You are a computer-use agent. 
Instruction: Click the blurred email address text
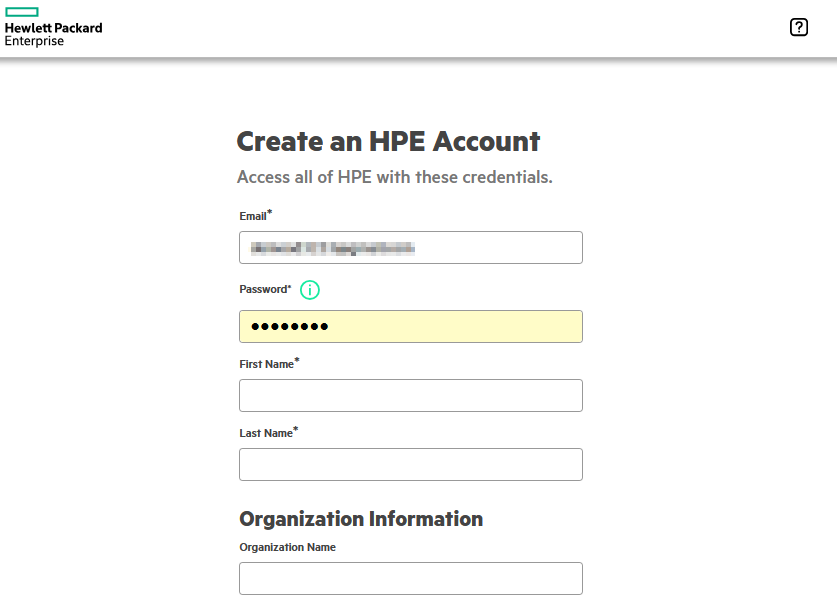[332, 248]
